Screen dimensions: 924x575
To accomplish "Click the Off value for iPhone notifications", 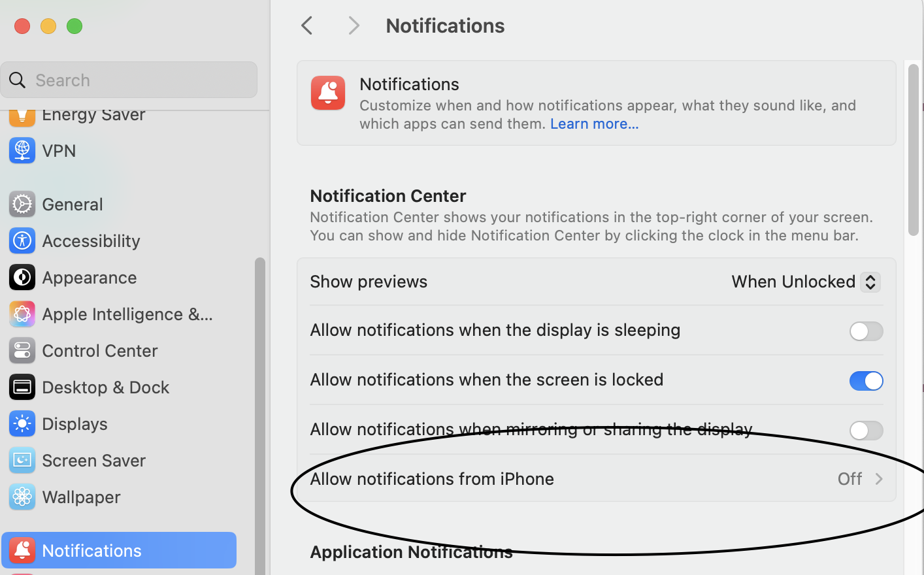I will (x=850, y=479).
